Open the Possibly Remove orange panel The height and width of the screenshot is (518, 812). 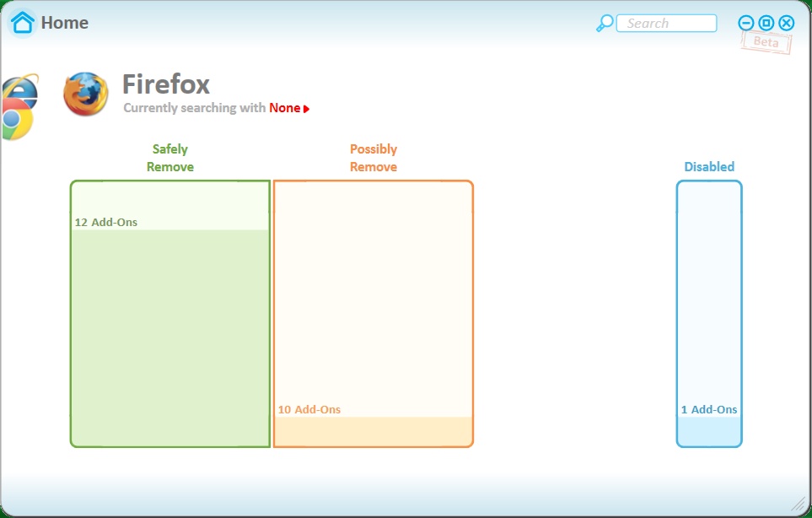(x=374, y=314)
